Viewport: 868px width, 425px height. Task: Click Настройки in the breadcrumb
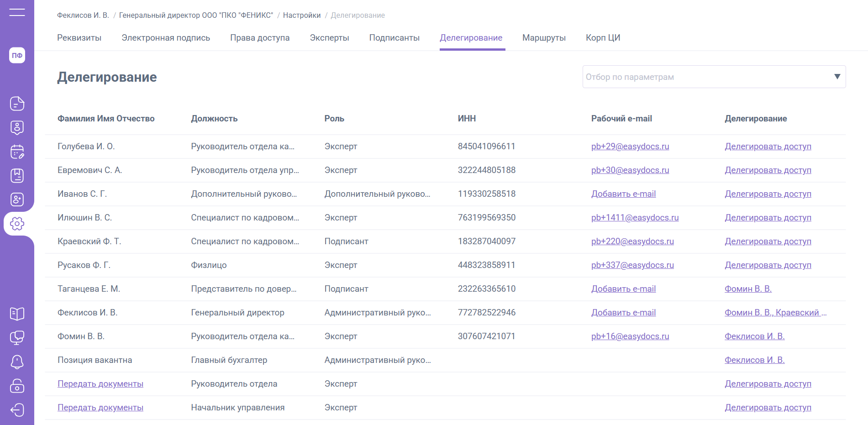coord(302,16)
